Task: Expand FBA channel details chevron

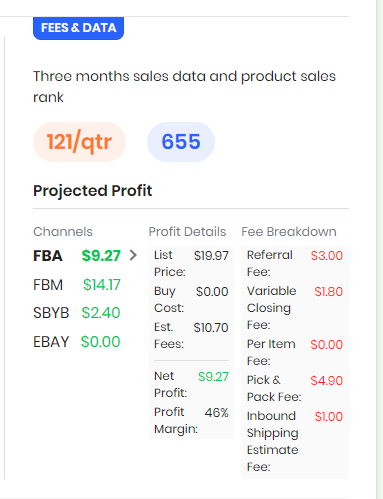Action: [133, 255]
